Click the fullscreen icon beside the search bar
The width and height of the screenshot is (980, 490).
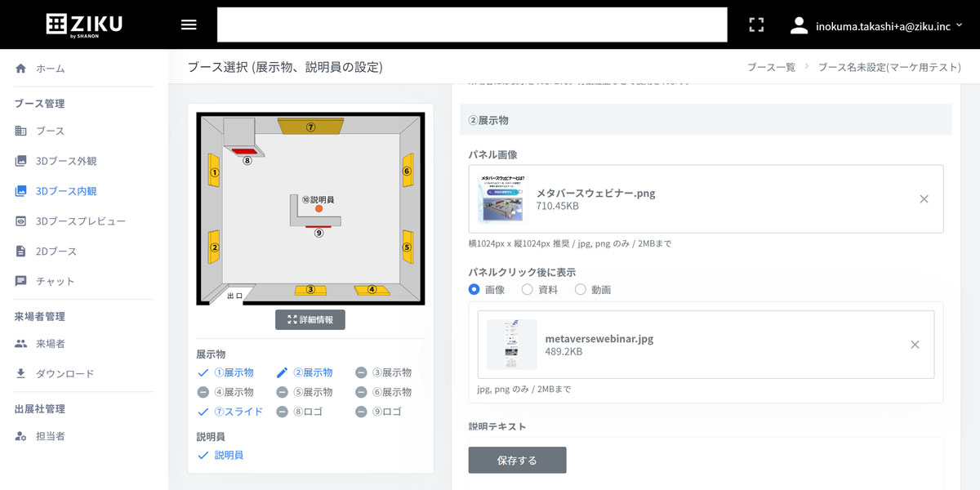coord(756,24)
